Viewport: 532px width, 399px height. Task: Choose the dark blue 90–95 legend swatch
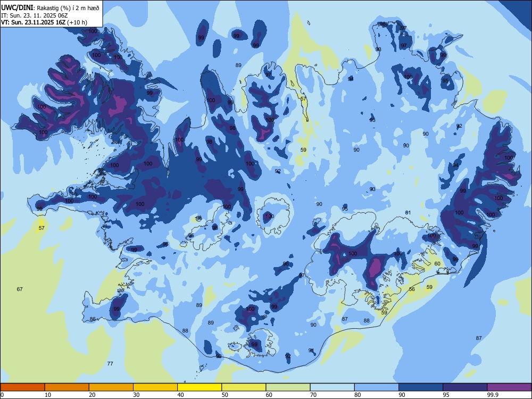point(421,387)
